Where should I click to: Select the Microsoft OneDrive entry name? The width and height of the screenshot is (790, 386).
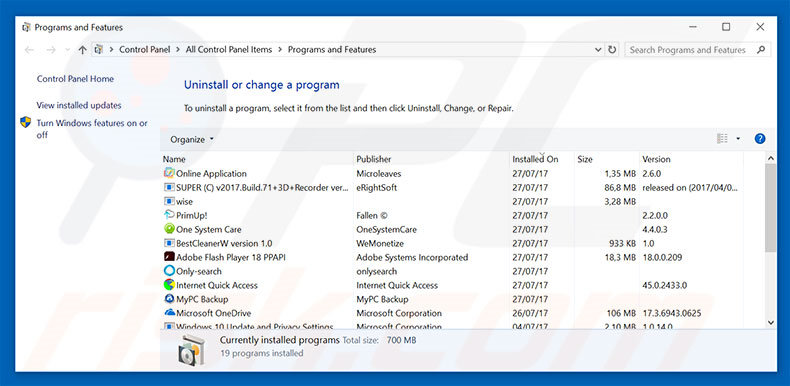point(213,313)
